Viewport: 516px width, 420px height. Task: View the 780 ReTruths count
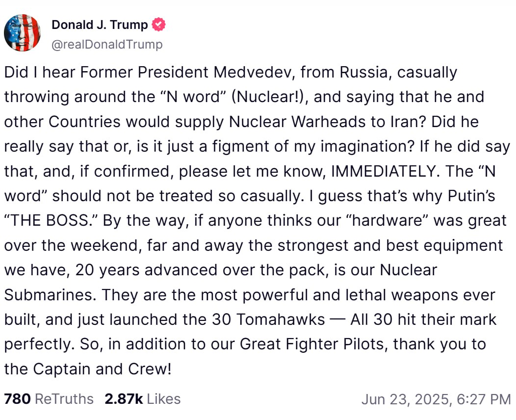18,398
